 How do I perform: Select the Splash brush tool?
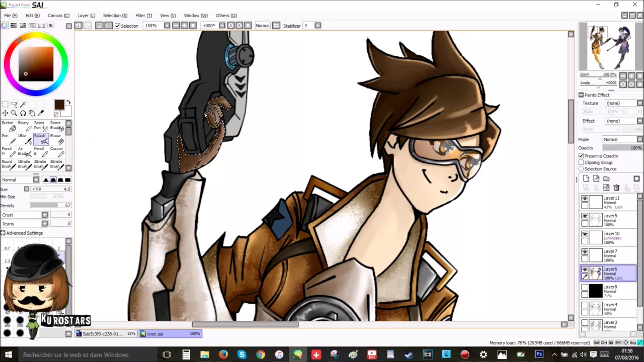40,139
